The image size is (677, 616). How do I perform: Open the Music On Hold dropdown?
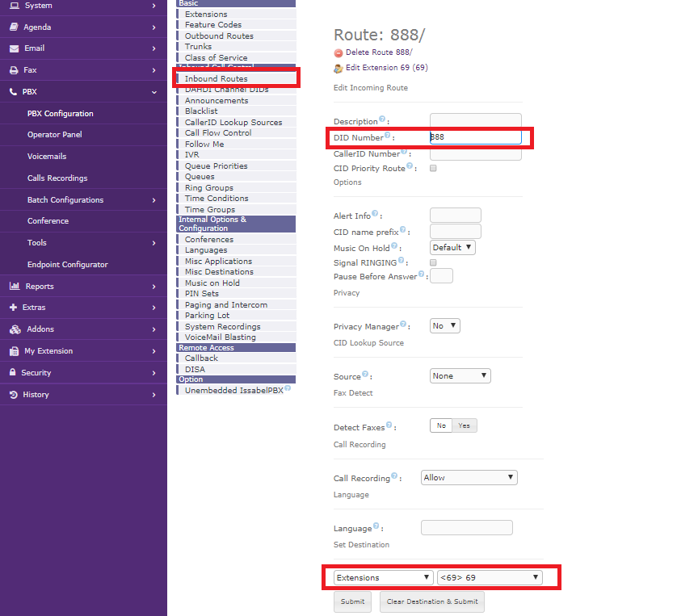click(x=452, y=248)
